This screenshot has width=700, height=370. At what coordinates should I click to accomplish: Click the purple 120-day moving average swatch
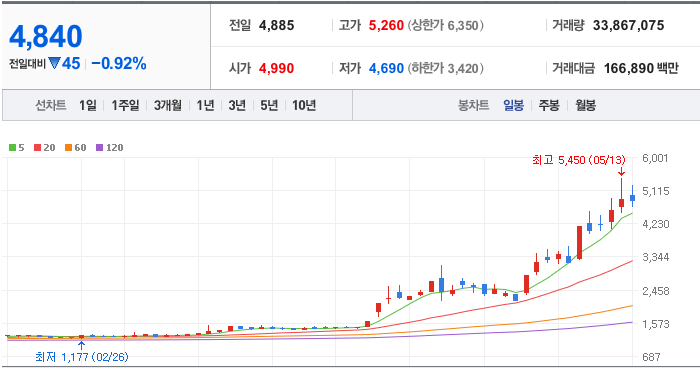(x=100, y=148)
